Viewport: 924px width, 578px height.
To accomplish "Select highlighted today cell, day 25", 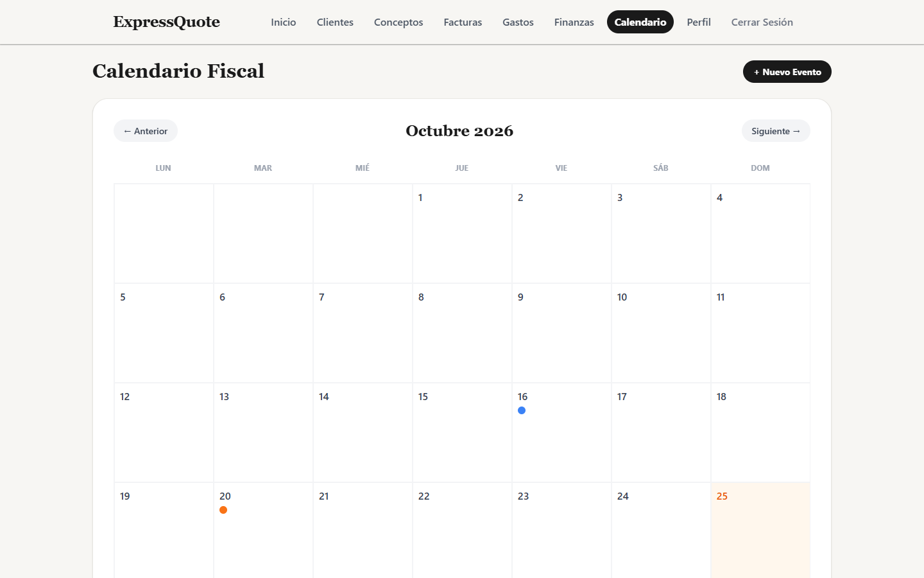I will coord(760,530).
